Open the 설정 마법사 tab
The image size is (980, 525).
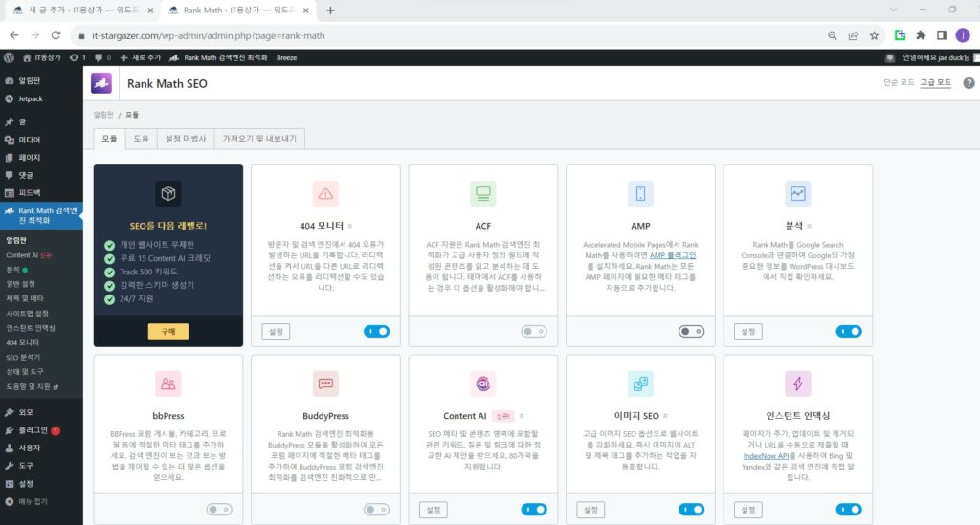tap(185, 139)
